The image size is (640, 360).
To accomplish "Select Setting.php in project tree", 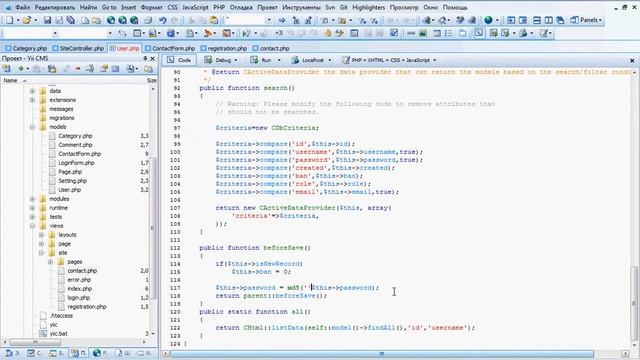I will [x=73, y=181].
